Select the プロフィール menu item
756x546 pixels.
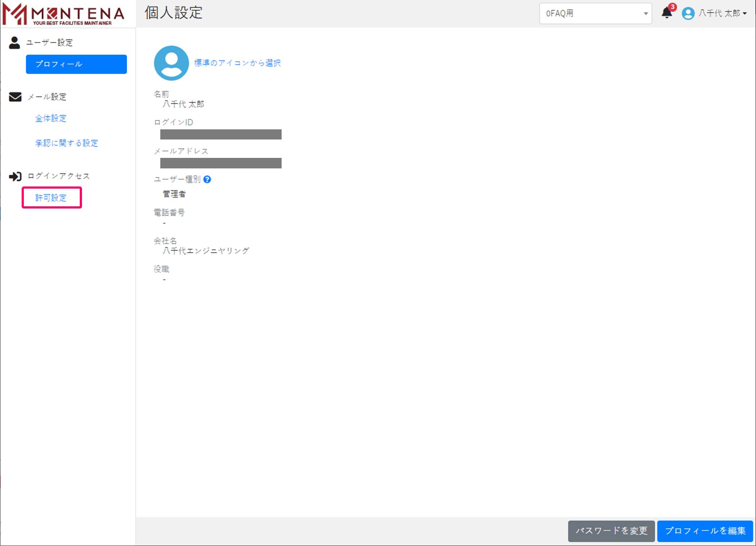[x=76, y=64]
